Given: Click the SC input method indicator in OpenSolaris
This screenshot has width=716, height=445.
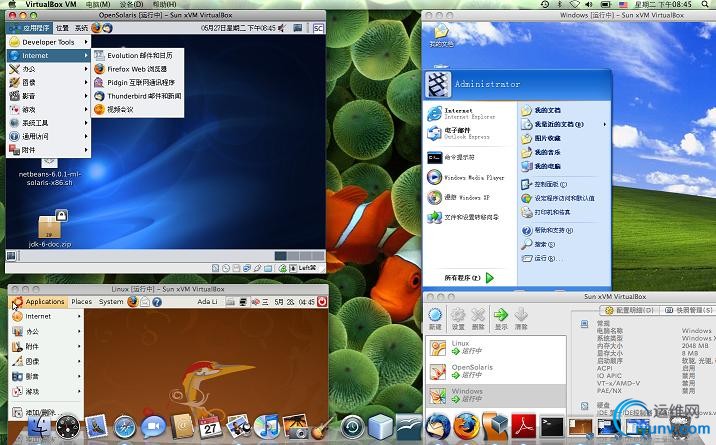Looking at the screenshot, I should (318, 28).
